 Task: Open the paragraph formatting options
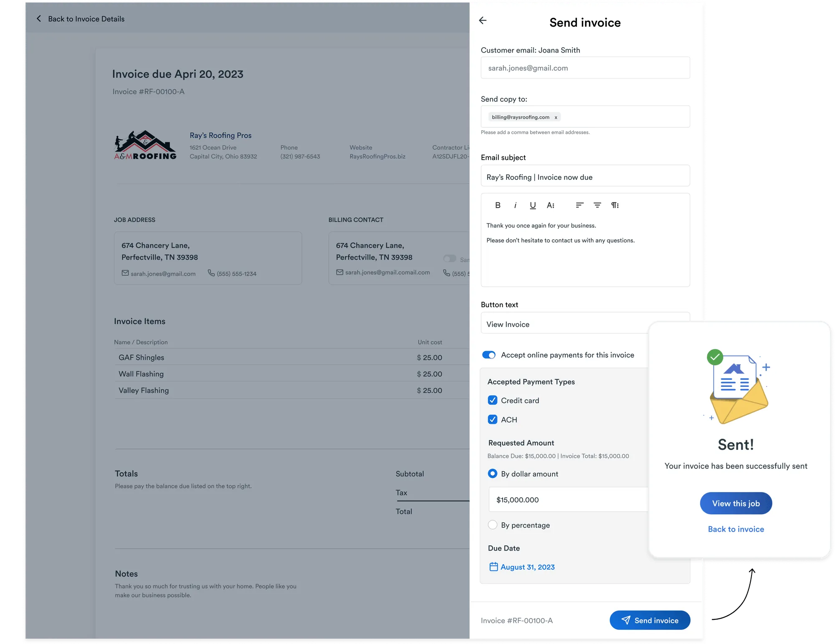coord(615,205)
